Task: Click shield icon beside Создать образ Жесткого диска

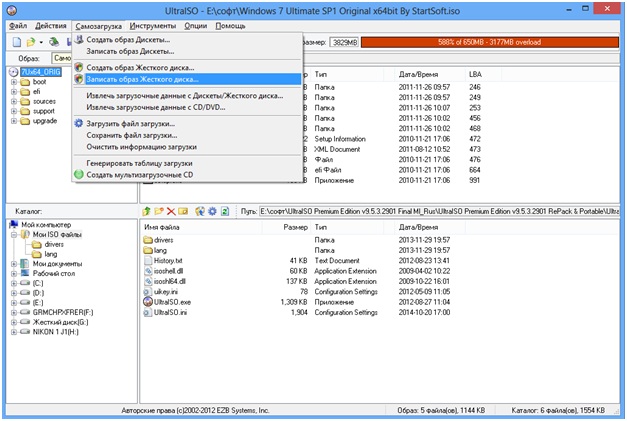Action: point(79,68)
